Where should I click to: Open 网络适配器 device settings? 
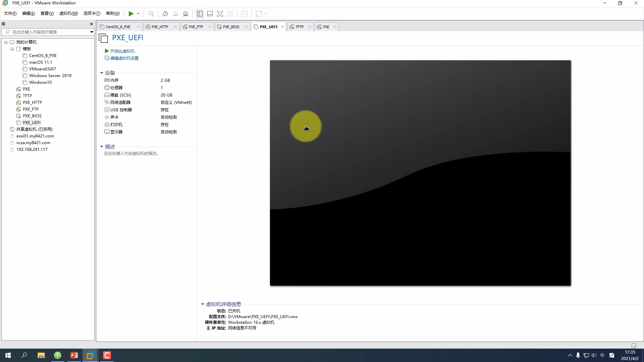(x=120, y=102)
